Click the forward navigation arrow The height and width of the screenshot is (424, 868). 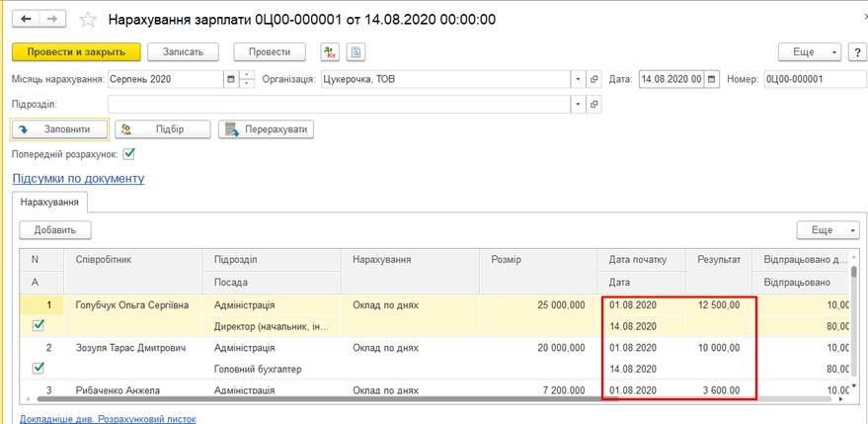point(52,20)
